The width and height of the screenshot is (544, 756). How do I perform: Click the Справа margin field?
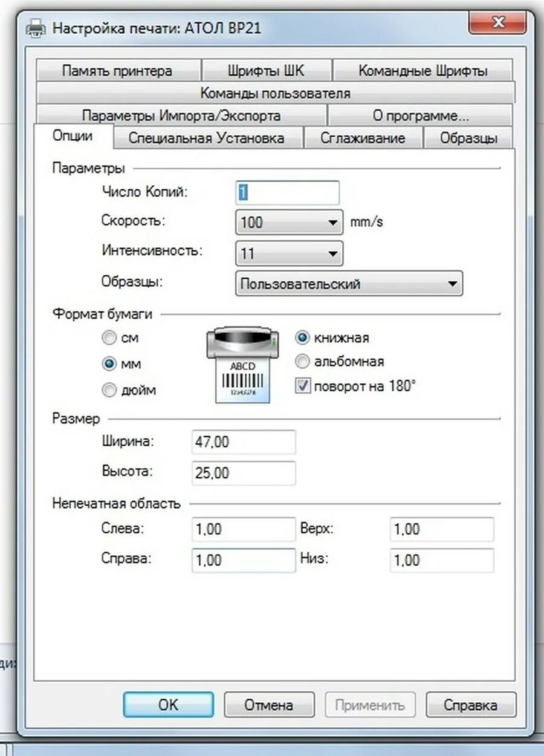point(244,560)
